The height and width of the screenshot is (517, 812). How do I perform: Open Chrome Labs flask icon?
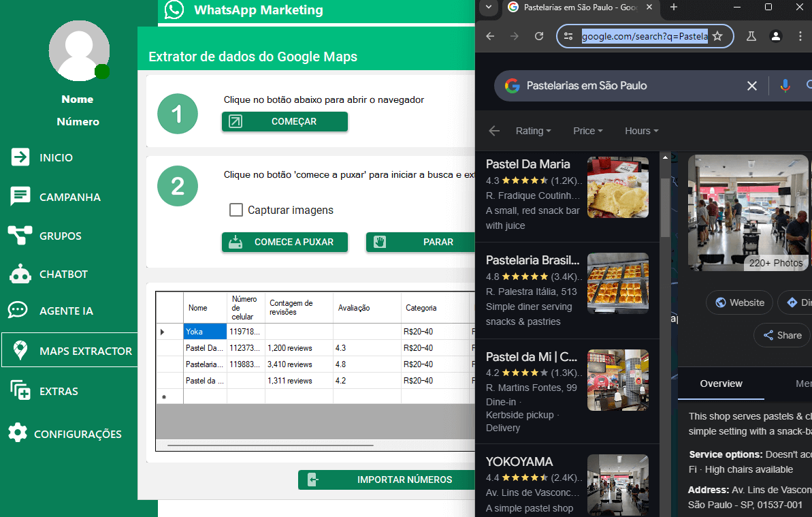click(x=751, y=36)
